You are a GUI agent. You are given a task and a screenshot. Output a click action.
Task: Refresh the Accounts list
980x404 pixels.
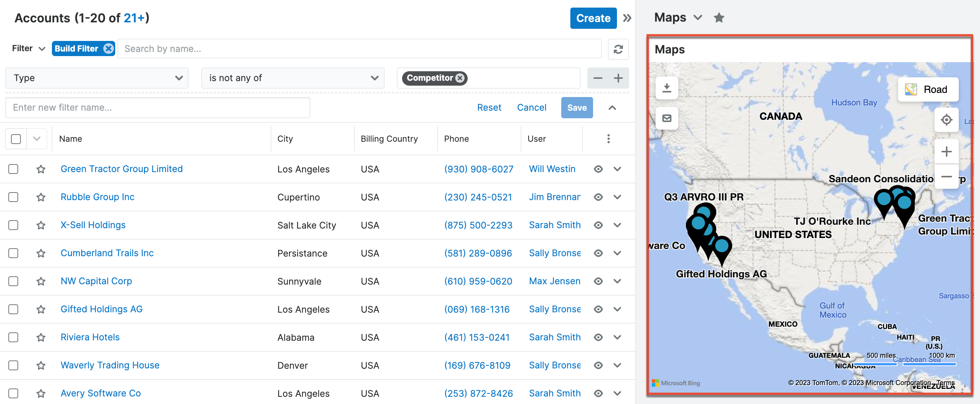618,49
